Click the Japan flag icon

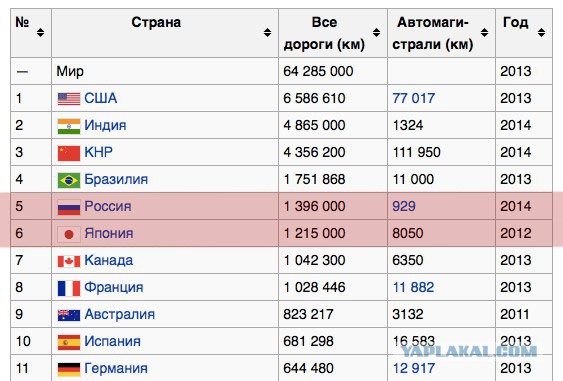(69, 234)
